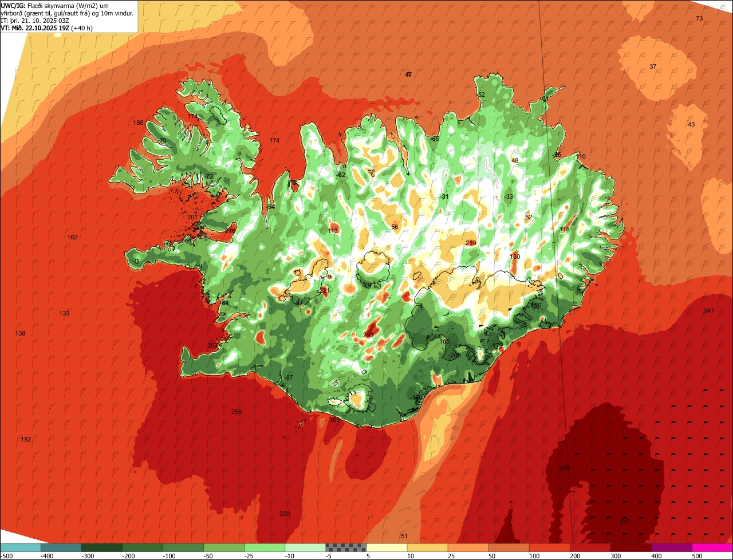This screenshot has height=560, width=733.
Task: Click the ocean value 256
Action: pyautogui.click(x=237, y=412)
